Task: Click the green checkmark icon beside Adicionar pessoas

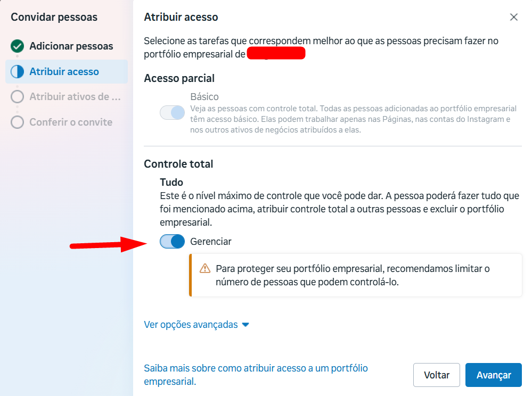Action: pyautogui.click(x=18, y=46)
